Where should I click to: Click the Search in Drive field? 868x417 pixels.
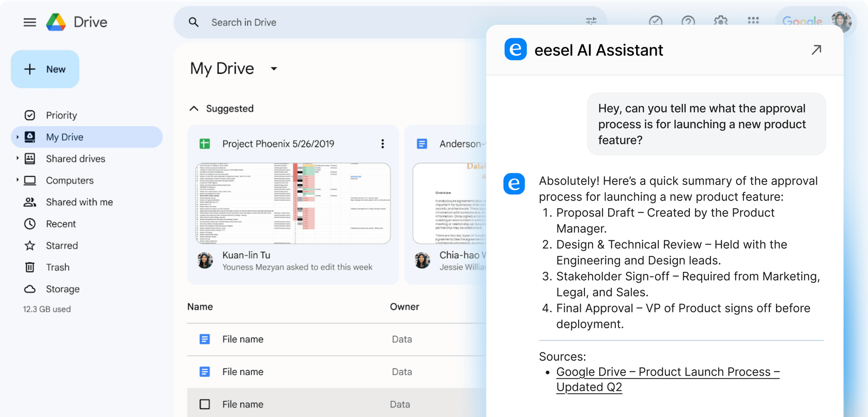pyautogui.click(x=362, y=22)
